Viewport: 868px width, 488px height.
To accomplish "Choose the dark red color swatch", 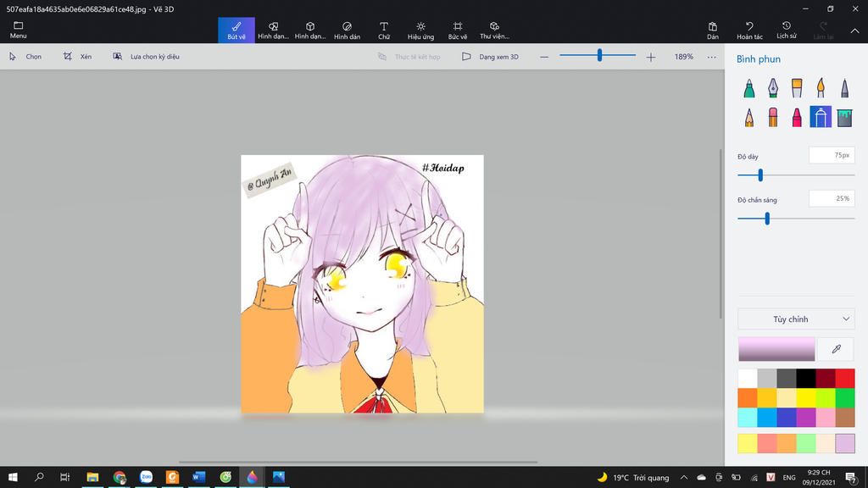I will coord(826,379).
